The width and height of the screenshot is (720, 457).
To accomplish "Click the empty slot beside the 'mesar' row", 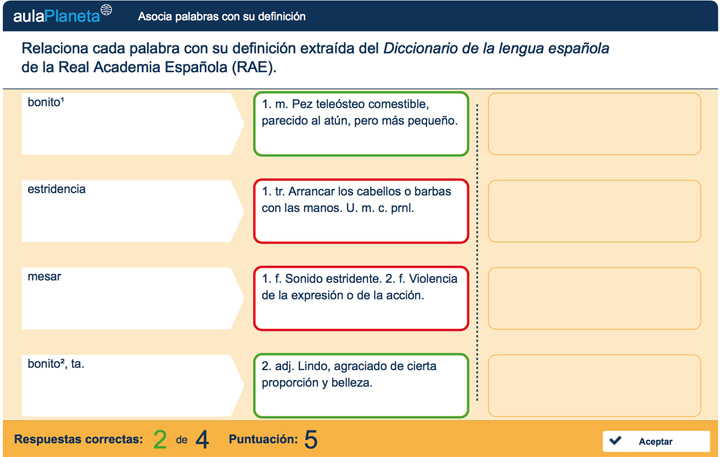I will (594, 299).
